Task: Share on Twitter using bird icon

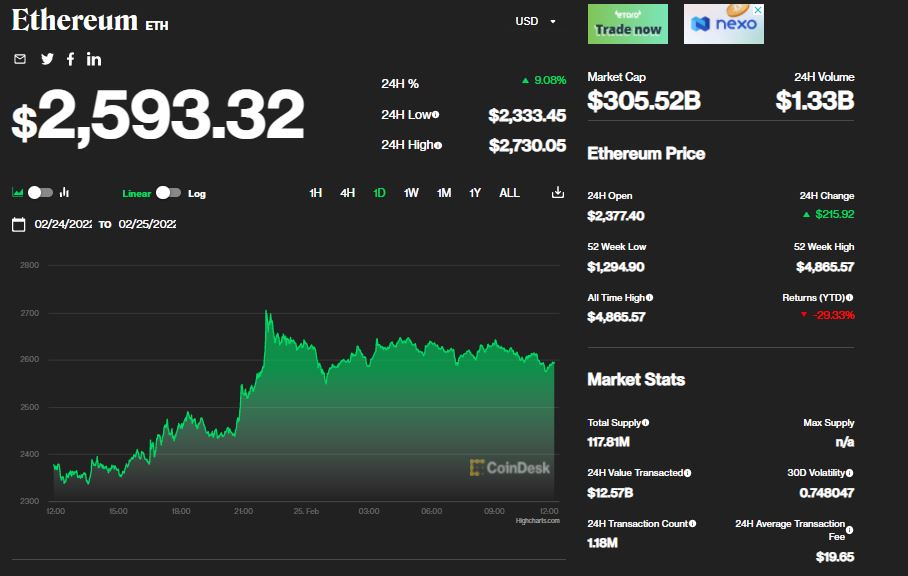Action: tap(47, 59)
